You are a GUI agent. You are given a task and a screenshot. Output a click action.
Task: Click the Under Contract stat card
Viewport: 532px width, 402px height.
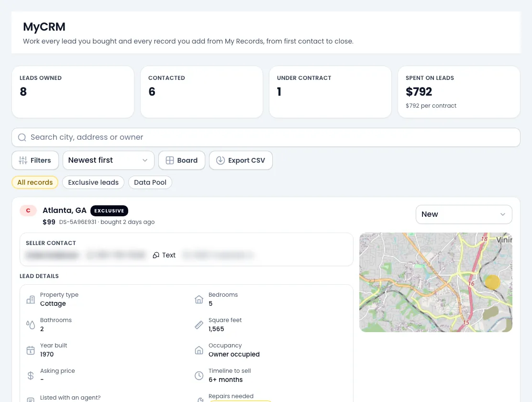330,92
